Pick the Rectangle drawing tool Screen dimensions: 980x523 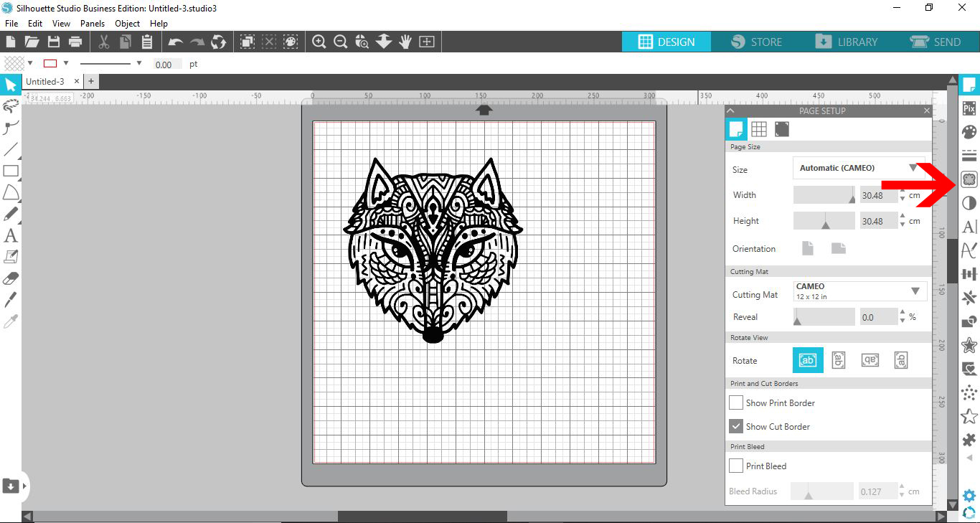coord(10,171)
